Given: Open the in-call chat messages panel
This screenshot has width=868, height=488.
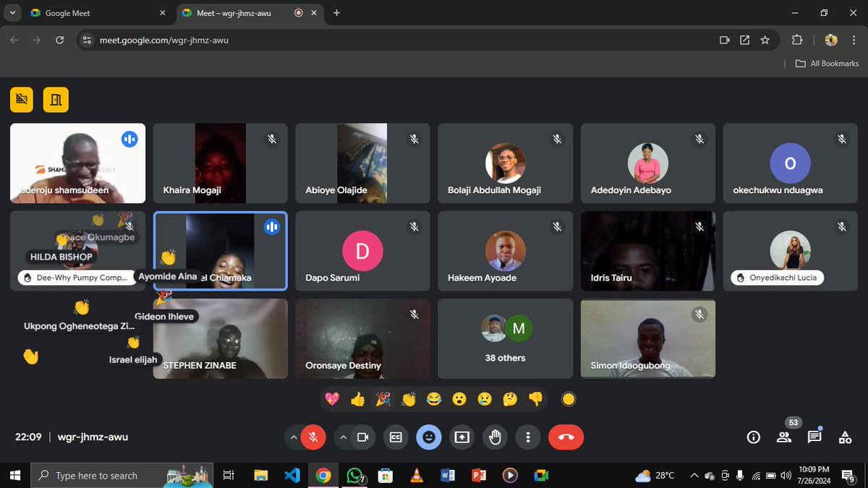Looking at the screenshot, I should tap(814, 437).
